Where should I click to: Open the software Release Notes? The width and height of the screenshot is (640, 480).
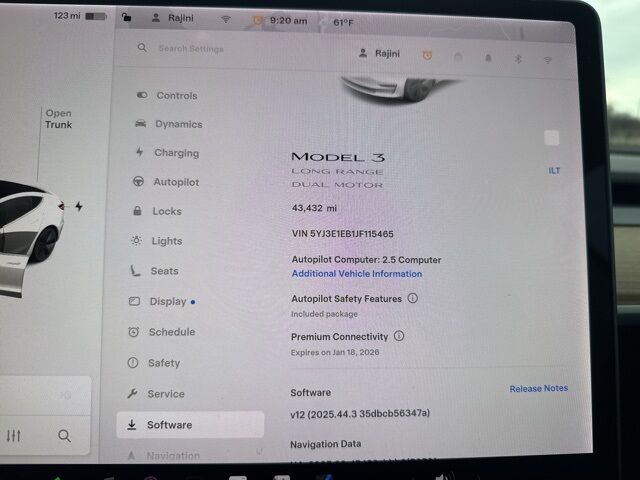538,388
